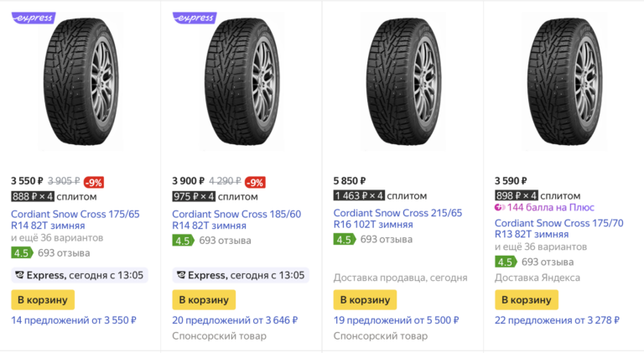Screen dimensions: 644x353
Task: Click the Express badge on first product
Action: click(33, 18)
